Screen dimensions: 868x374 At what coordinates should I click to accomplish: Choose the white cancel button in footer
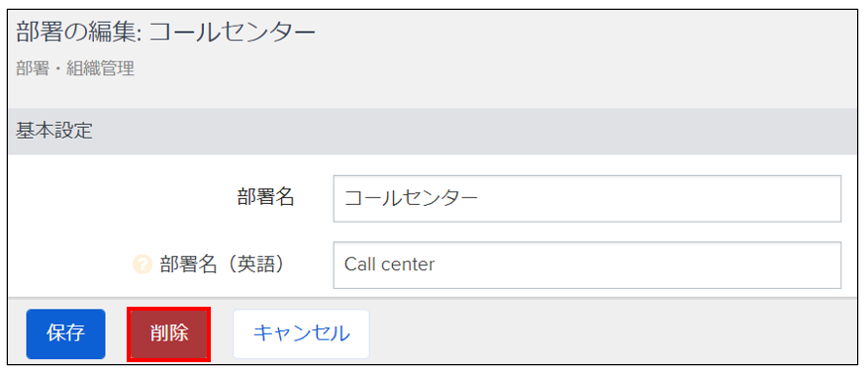coord(301,333)
